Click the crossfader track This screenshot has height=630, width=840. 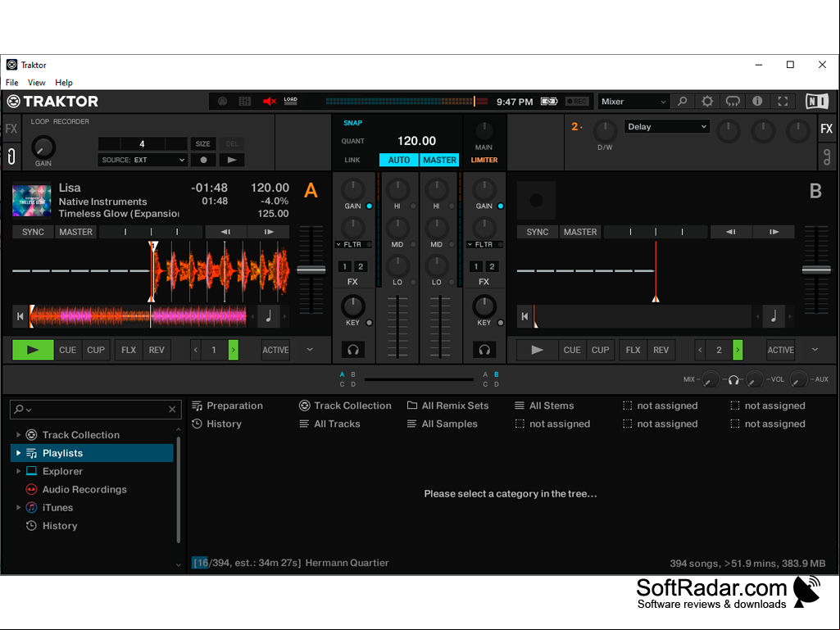419,379
